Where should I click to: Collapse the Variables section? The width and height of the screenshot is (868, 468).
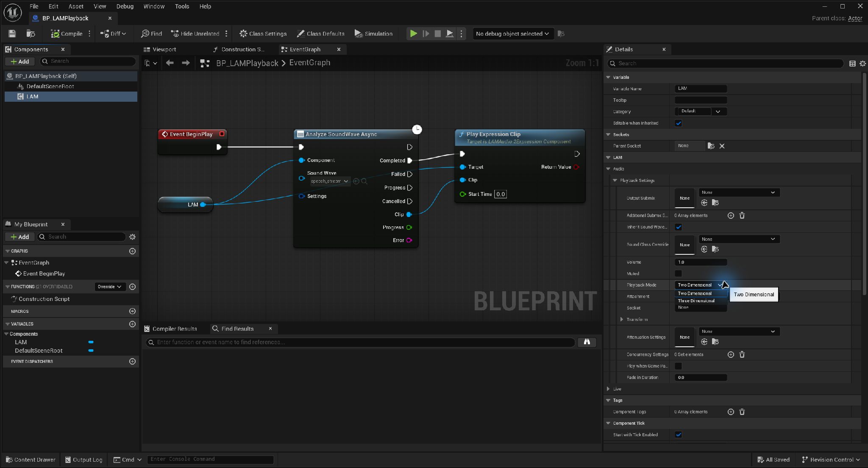point(7,324)
